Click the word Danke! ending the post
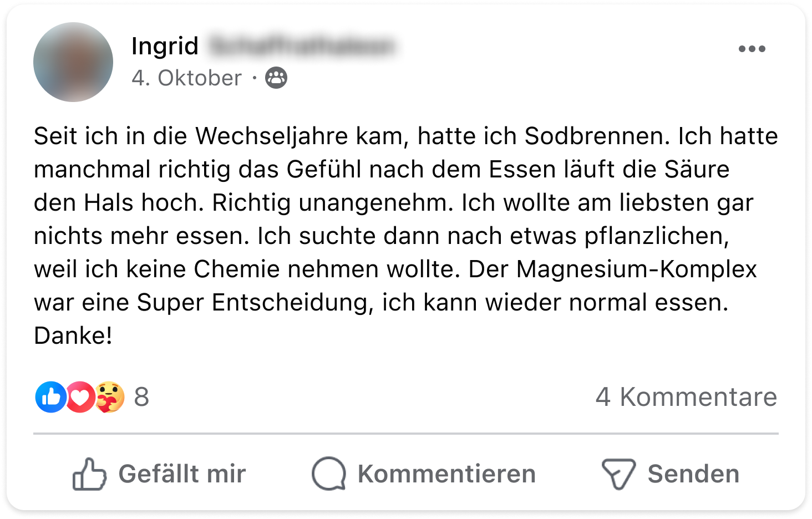 point(73,335)
